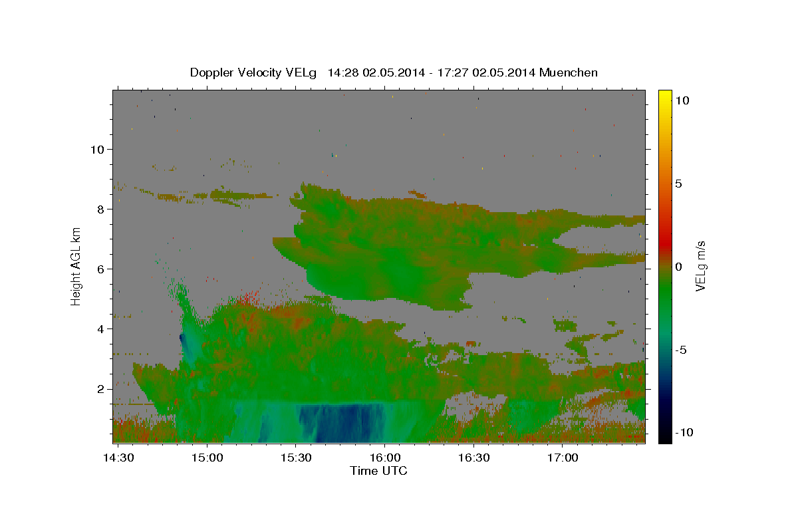
Task: Click the colorbar tick label '0'
Action: (680, 267)
